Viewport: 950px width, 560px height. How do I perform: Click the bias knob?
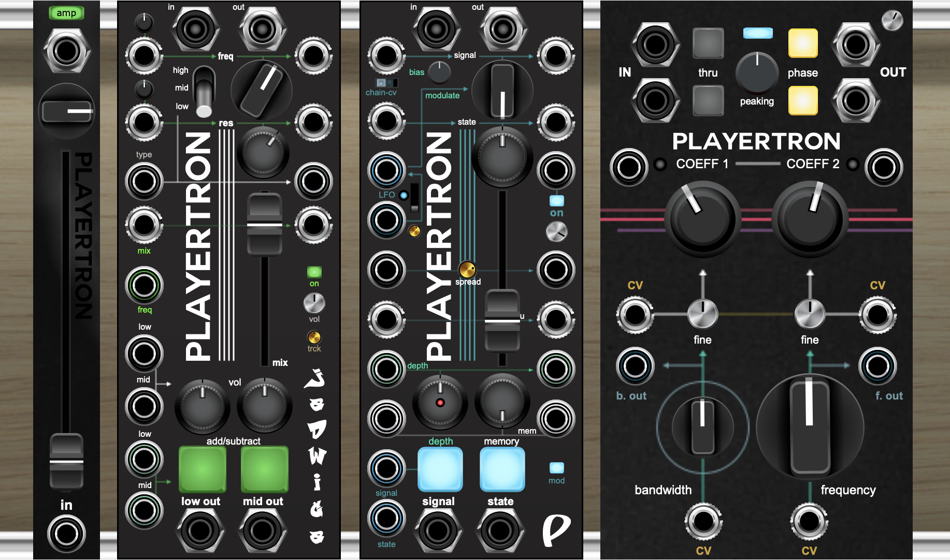(x=439, y=72)
